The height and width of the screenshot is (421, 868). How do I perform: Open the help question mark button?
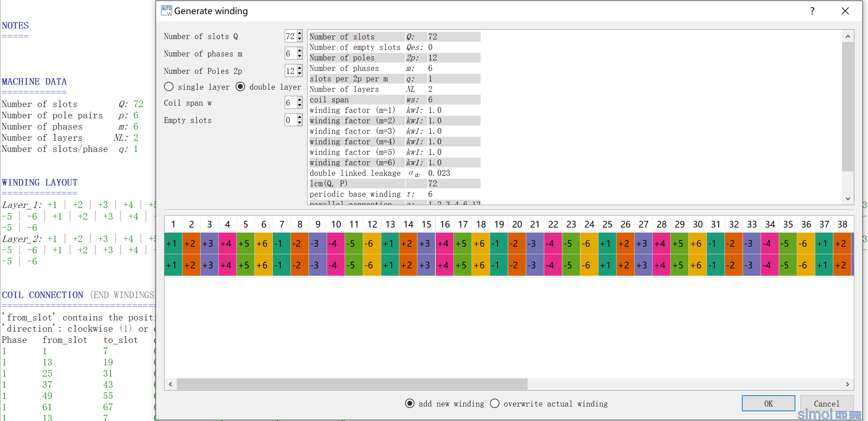[812, 11]
